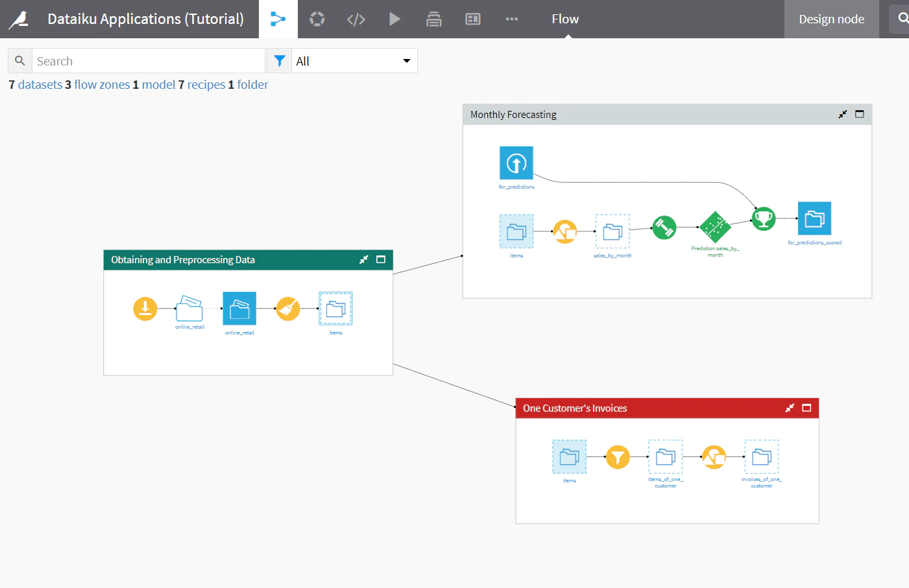Click the magnifier icon beside the Search field

click(20, 61)
